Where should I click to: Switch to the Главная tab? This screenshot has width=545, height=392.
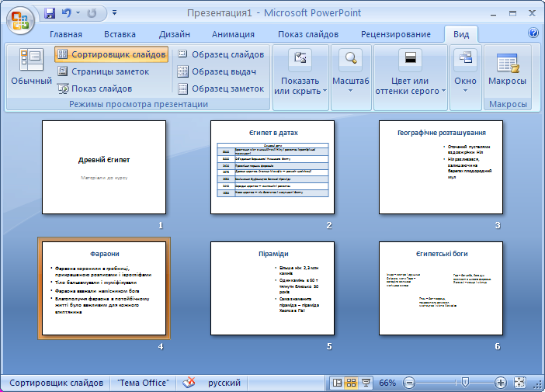[66, 34]
